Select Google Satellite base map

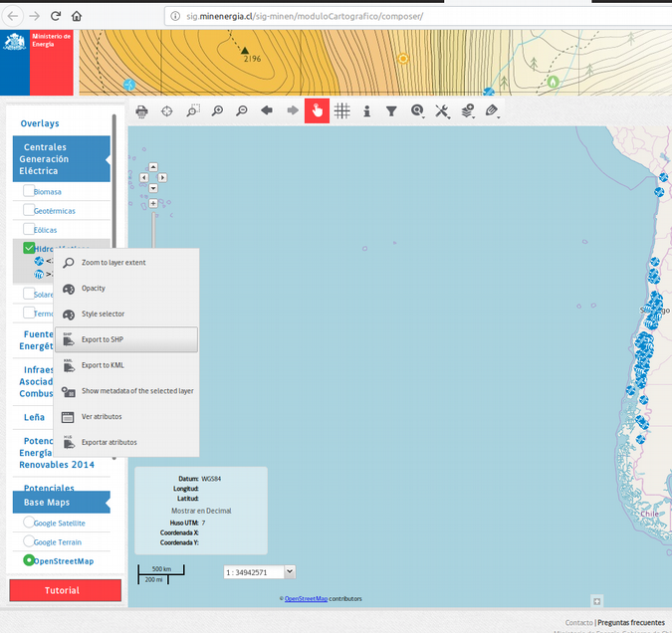[x=29, y=523]
